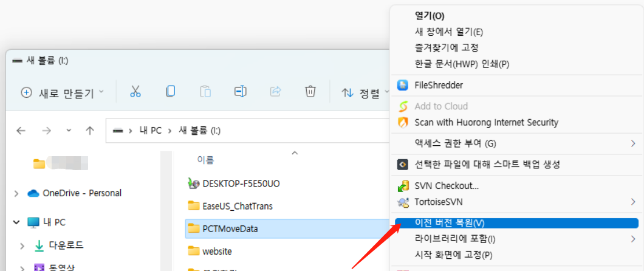Click the 이름 column header

point(205,160)
